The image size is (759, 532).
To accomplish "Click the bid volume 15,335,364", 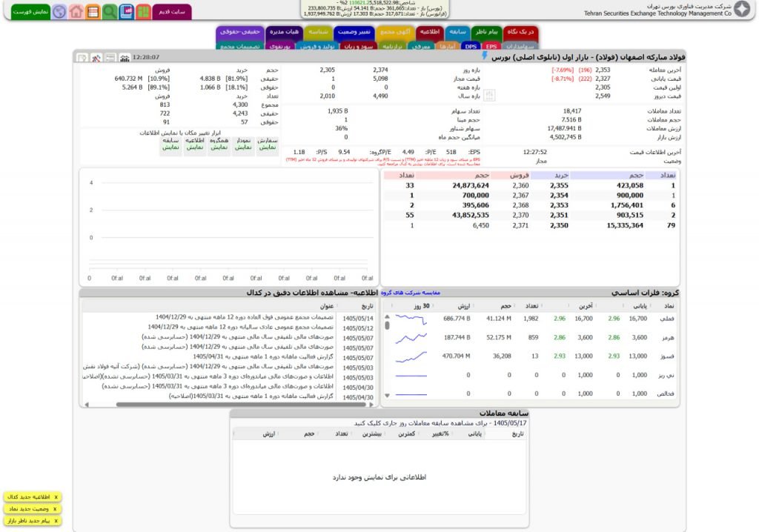I will [625, 225].
